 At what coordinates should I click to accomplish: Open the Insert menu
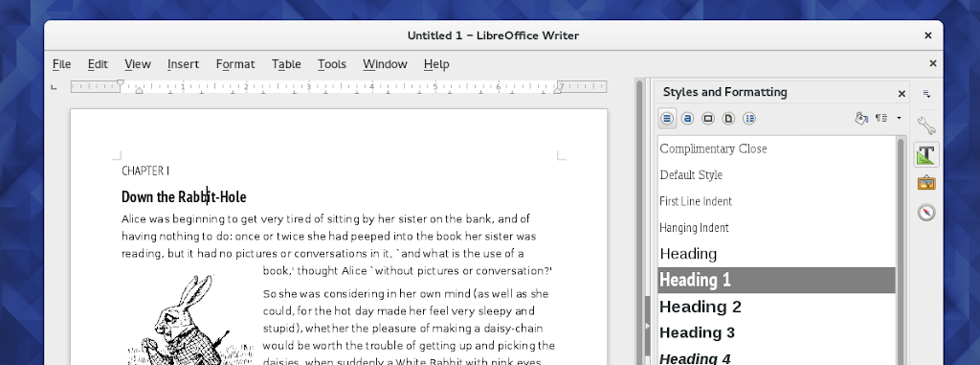183,64
